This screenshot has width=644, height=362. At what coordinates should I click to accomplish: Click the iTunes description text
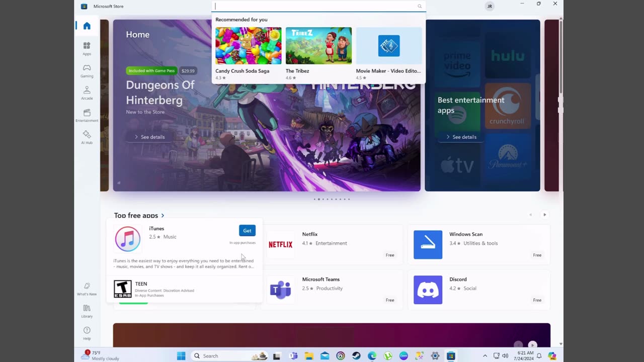point(184,263)
